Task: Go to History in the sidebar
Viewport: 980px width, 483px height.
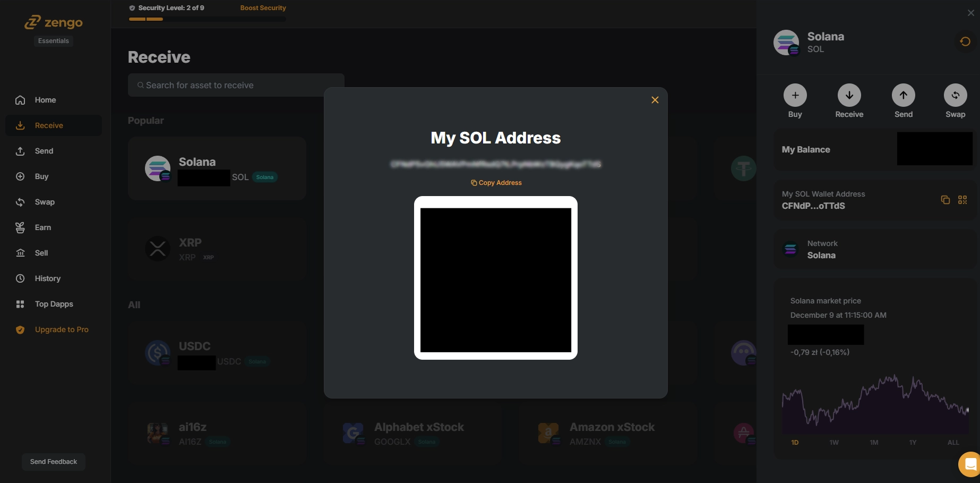Action: pos(47,278)
